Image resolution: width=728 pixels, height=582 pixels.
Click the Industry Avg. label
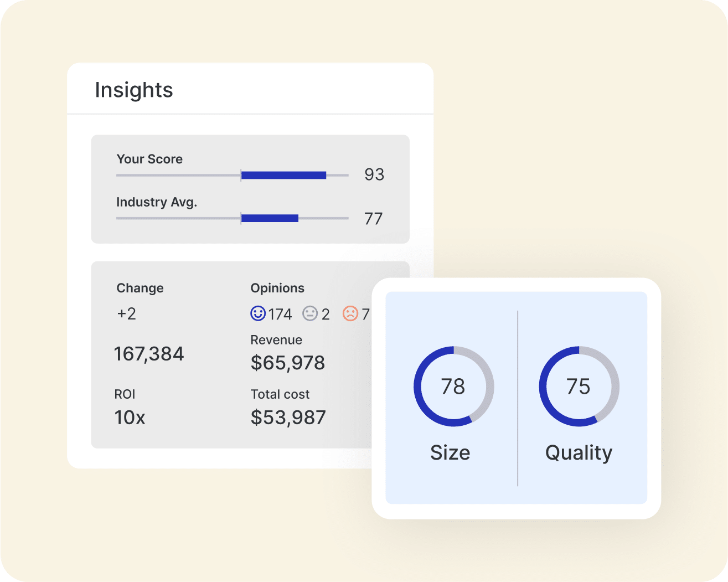[157, 202]
